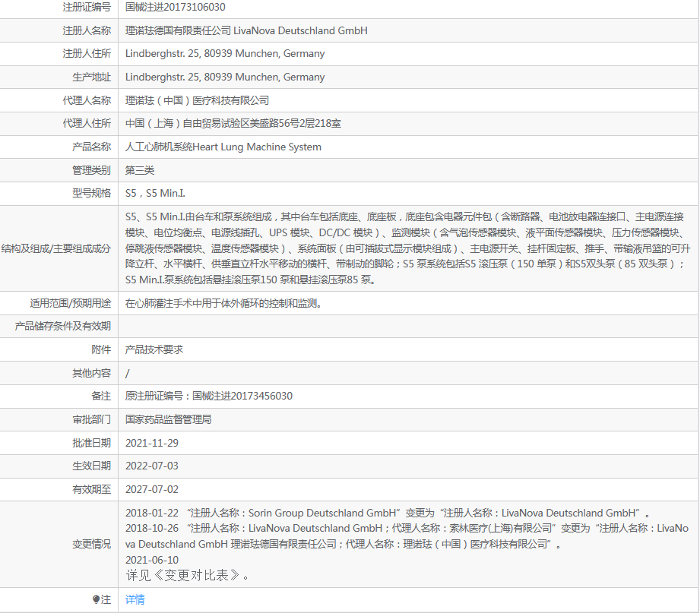Open the 详情 link in the 注 row
Screen dimensions: 700x613
135,599
